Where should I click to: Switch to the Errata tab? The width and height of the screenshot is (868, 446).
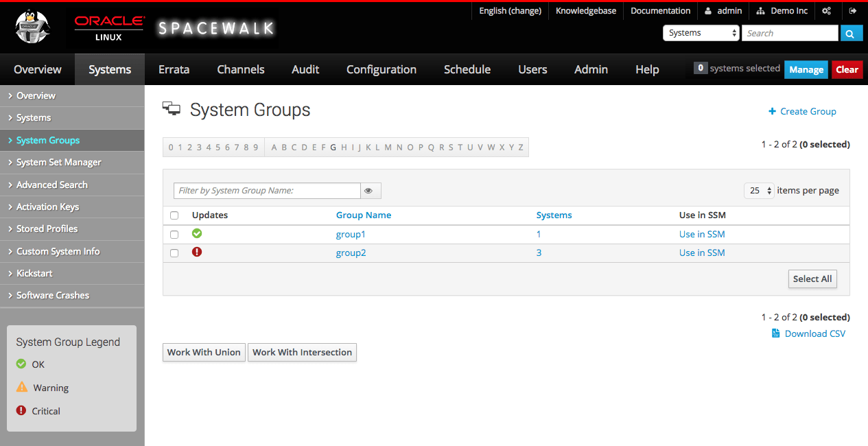point(174,69)
